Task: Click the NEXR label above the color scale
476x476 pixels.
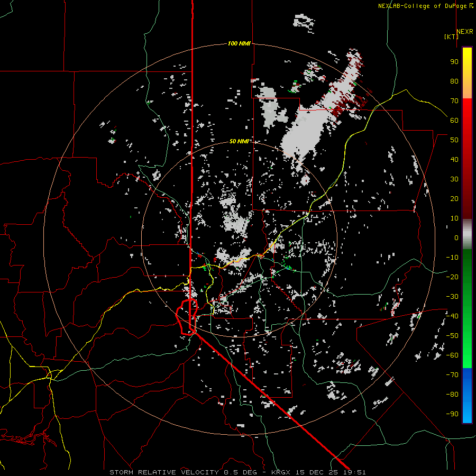Action: (x=465, y=32)
